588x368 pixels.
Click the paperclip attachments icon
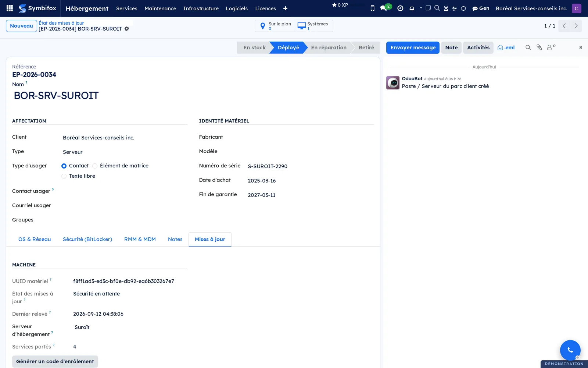[x=539, y=47]
